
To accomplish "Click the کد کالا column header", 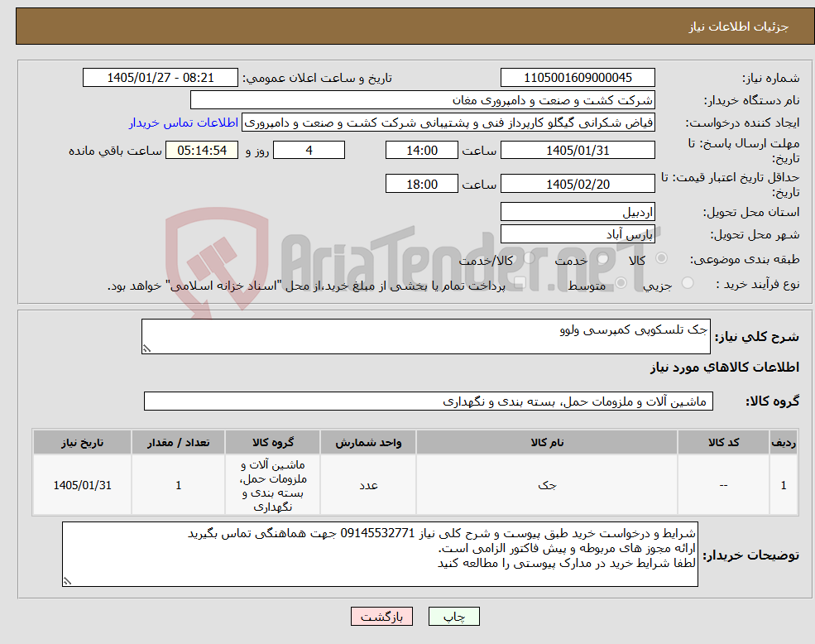I will coord(723,442).
